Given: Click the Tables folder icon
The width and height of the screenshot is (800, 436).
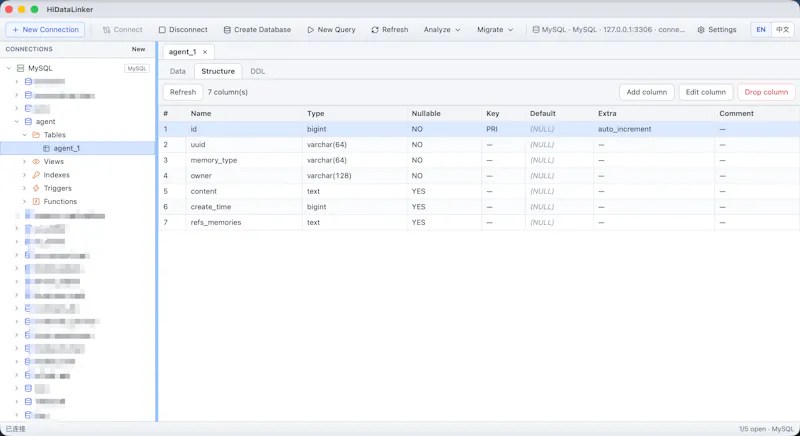Looking at the screenshot, I should coord(36,135).
